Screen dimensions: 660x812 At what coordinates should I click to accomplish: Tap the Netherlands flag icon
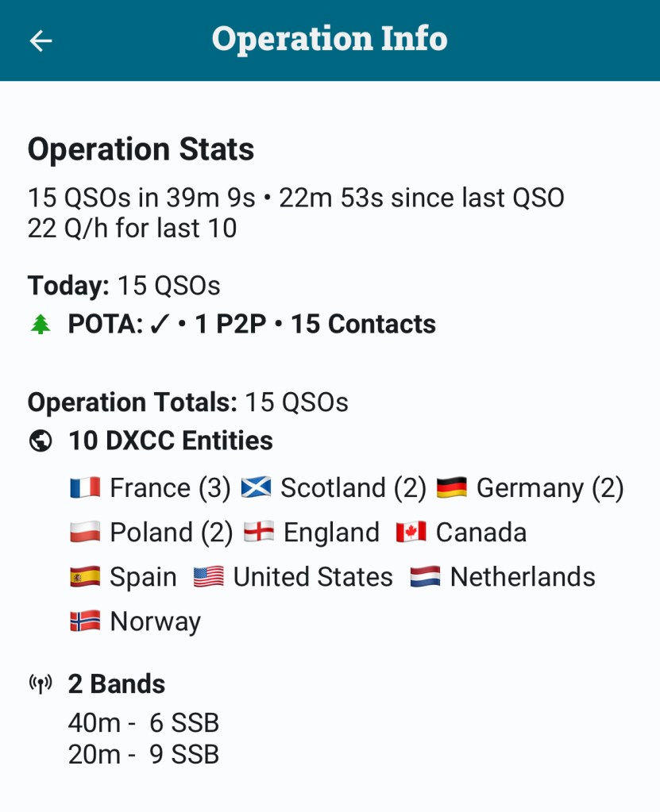(426, 577)
